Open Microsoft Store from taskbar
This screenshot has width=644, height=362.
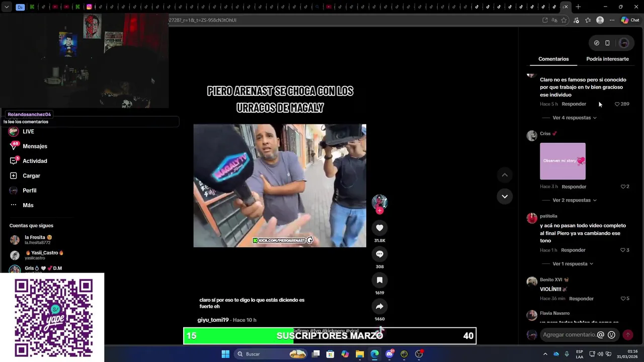330,354
